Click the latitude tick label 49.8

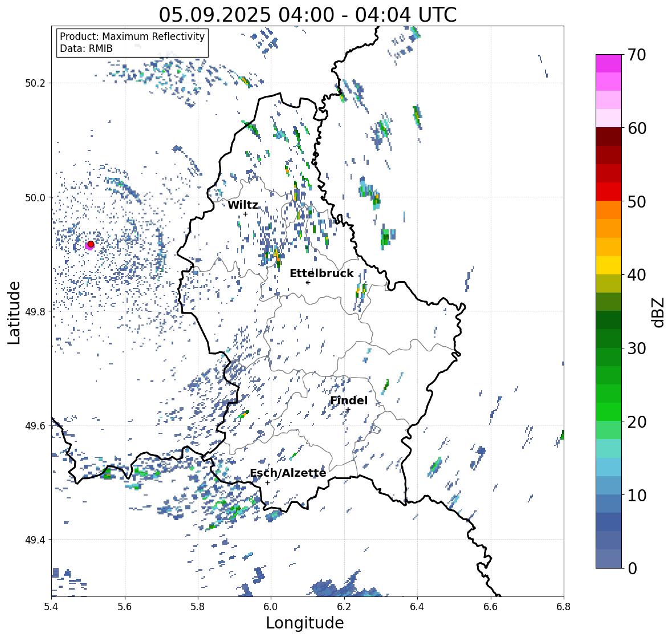point(35,311)
